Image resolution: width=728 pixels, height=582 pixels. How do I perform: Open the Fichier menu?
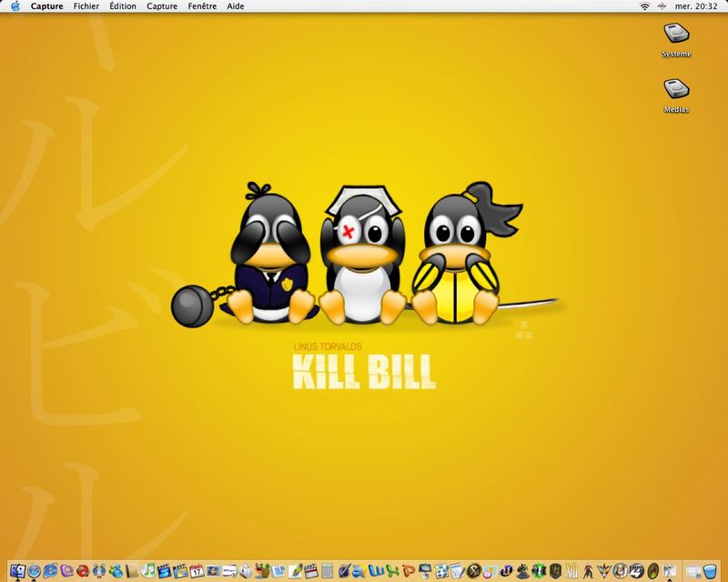click(x=86, y=6)
